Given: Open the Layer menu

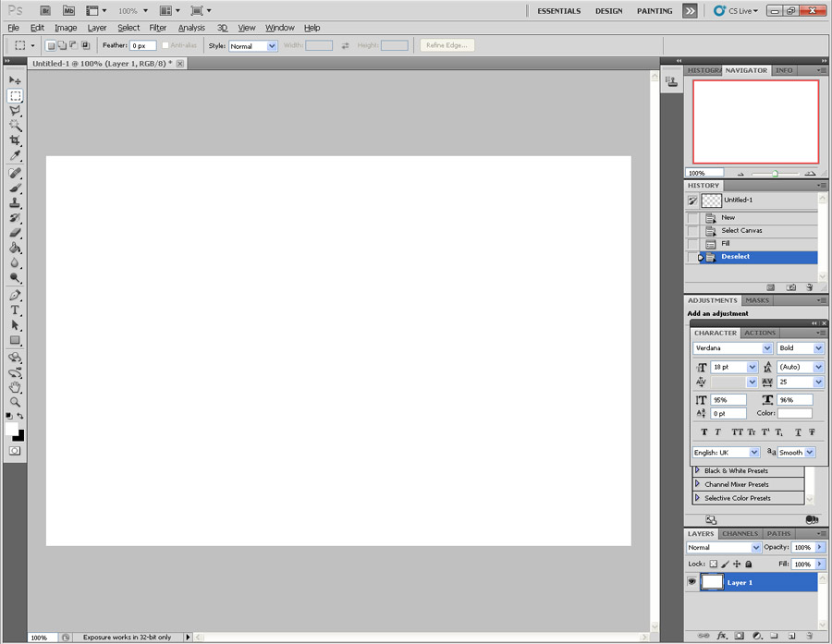Looking at the screenshot, I should click(x=97, y=28).
